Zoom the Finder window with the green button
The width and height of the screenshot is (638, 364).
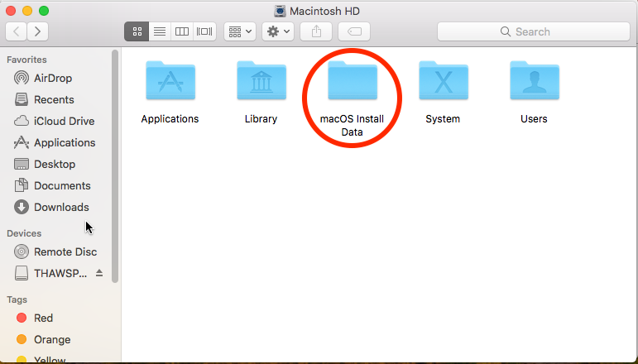[44, 11]
